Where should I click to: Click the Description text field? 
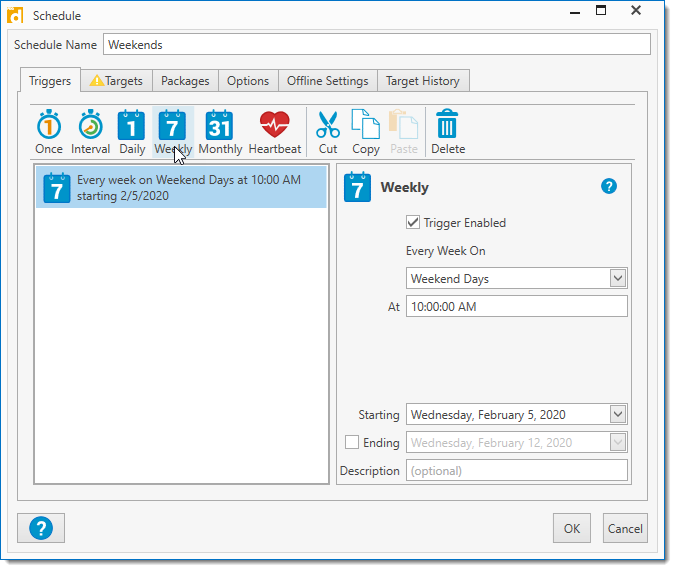pos(516,470)
